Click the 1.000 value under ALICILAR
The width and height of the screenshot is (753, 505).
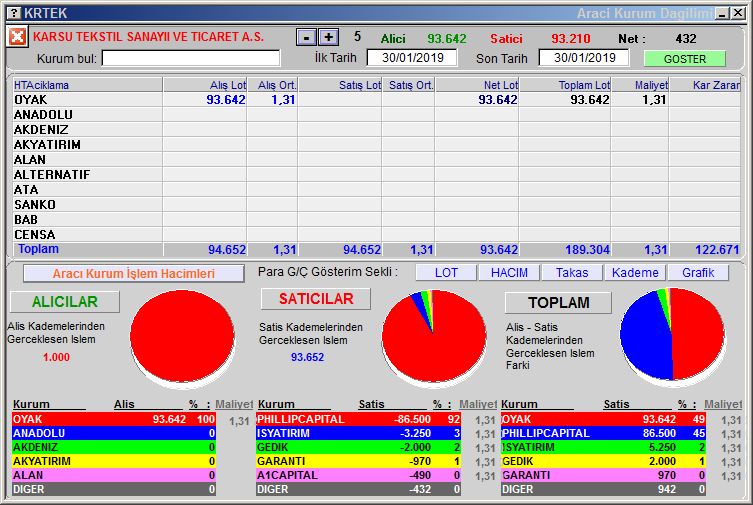click(x=56, y=357)
